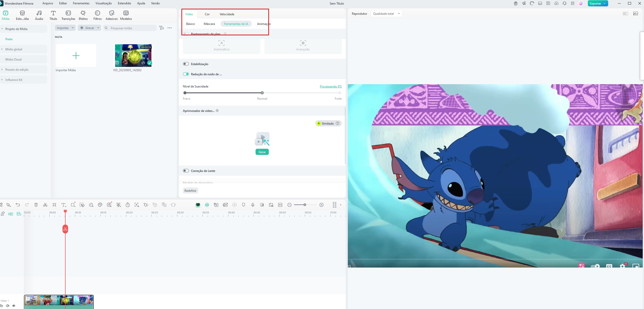Expand the Mídia global section
Image resolution: width=644 pixels, height=309 pixels.
pyautogui.click(x=2, y=49)
